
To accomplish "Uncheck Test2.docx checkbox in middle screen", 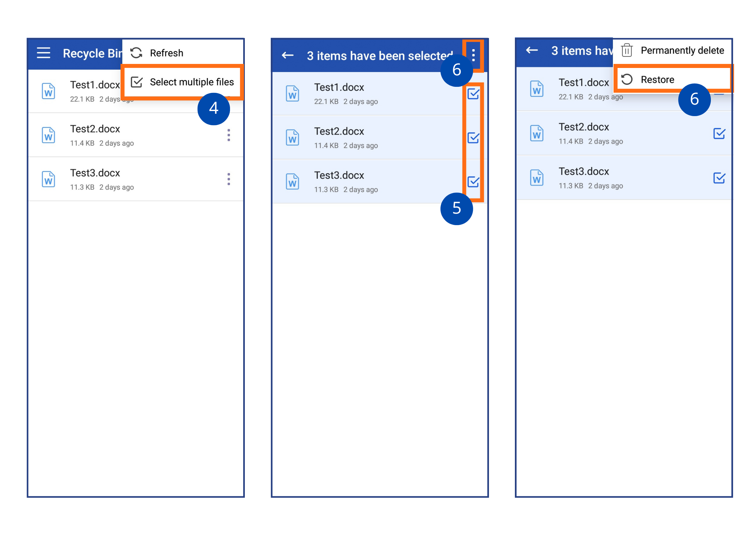I will pos(473,138).
